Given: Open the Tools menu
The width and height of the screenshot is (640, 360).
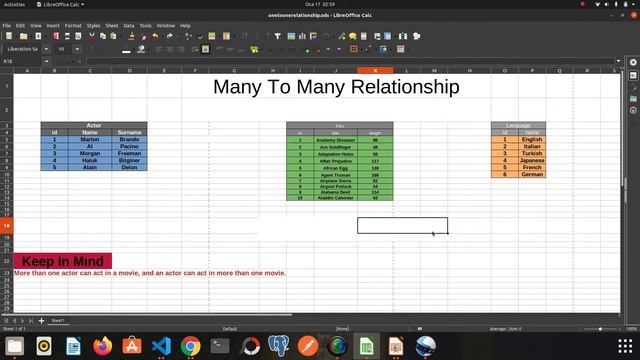Looking at the screenshot, I should pos(145,25).
